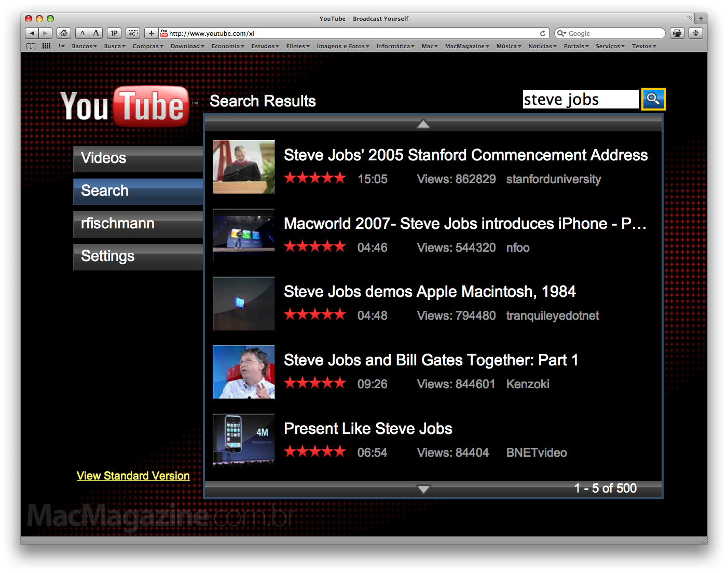The height and width of the screenshot is (573, 728).
Task: Click the scissors Web Clip button
Action: [133, 33]
